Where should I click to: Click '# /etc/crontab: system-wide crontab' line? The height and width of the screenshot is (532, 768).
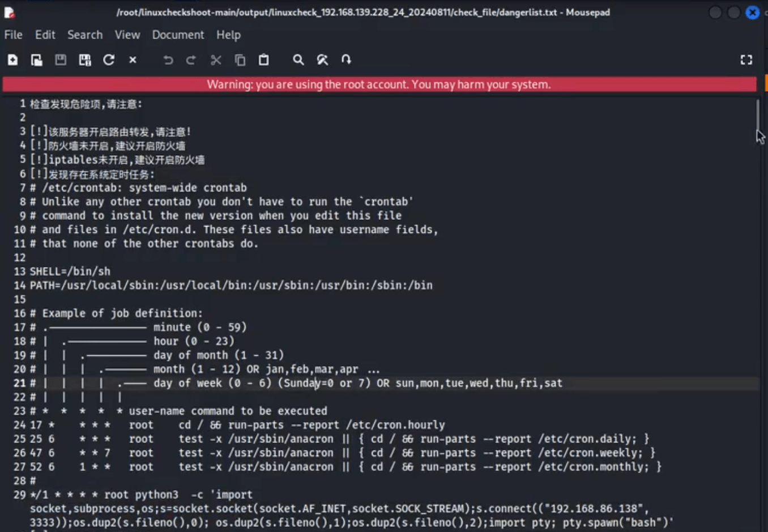[x=138, y=188]
